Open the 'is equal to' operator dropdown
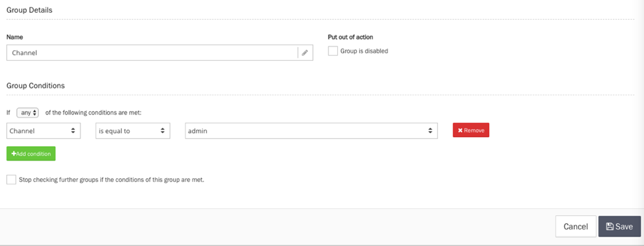 click(x=132, y=131)
